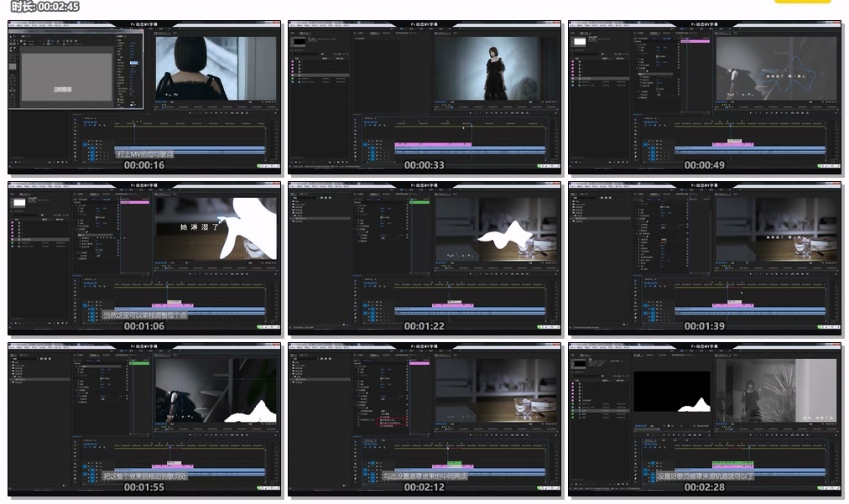Viewport: 849px width, 504px height.
Task: Open the red-outlined dropdown list in the 00:02:12 frame
Action: tap(390, 421)
